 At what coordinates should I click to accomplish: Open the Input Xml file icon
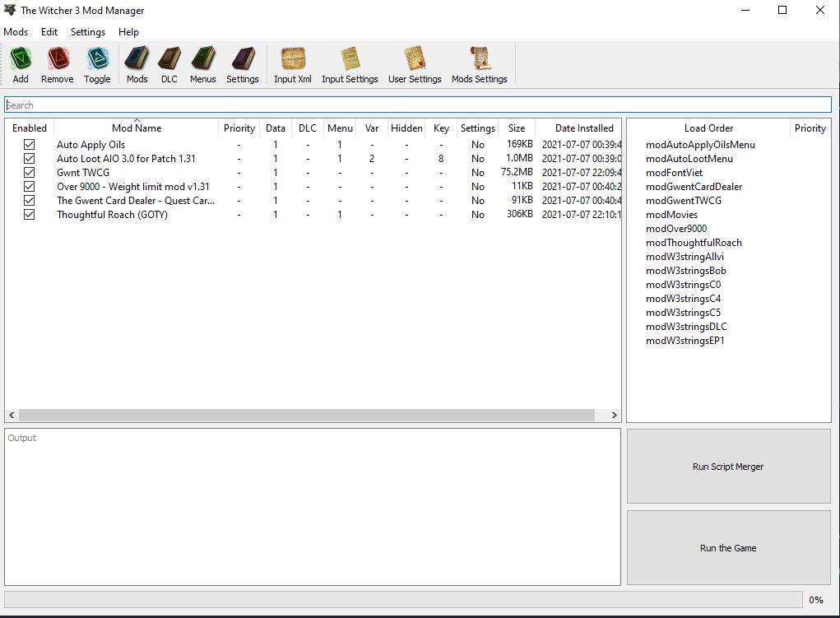pyautogui.click(x=293, y=60)
